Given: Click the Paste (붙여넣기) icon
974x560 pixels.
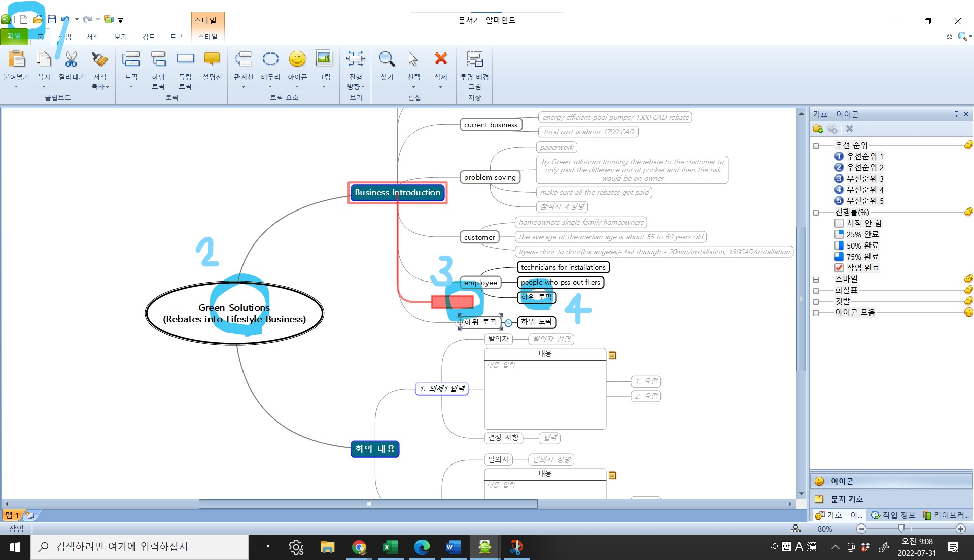Looking at the screenshot, I should pyautogui.click(x=16, y=59).
